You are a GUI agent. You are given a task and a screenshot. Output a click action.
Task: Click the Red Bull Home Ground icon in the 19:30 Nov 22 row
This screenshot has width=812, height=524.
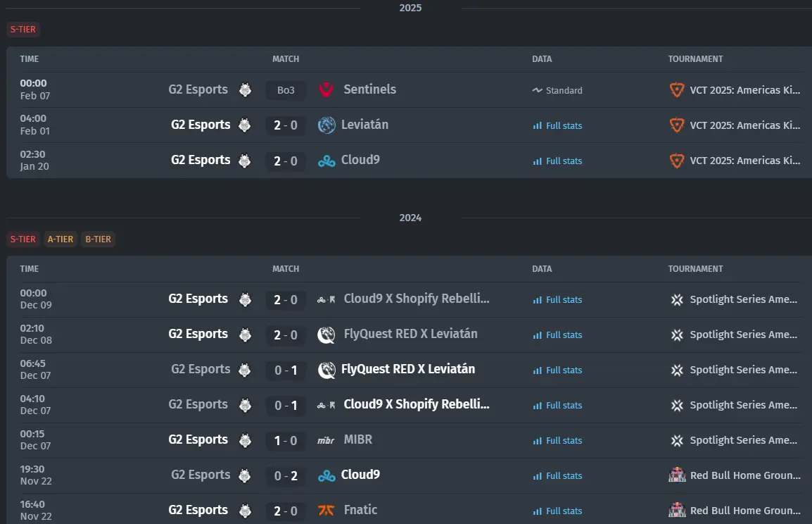(x=677, y=475)
